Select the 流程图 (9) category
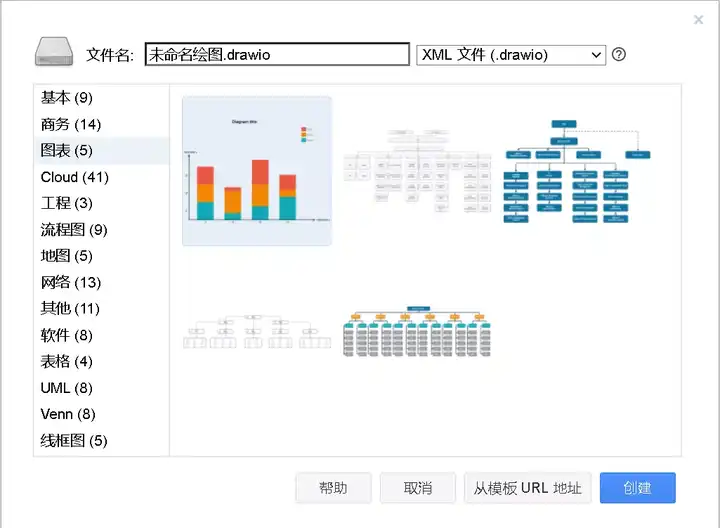 click(x=101, y=230)
